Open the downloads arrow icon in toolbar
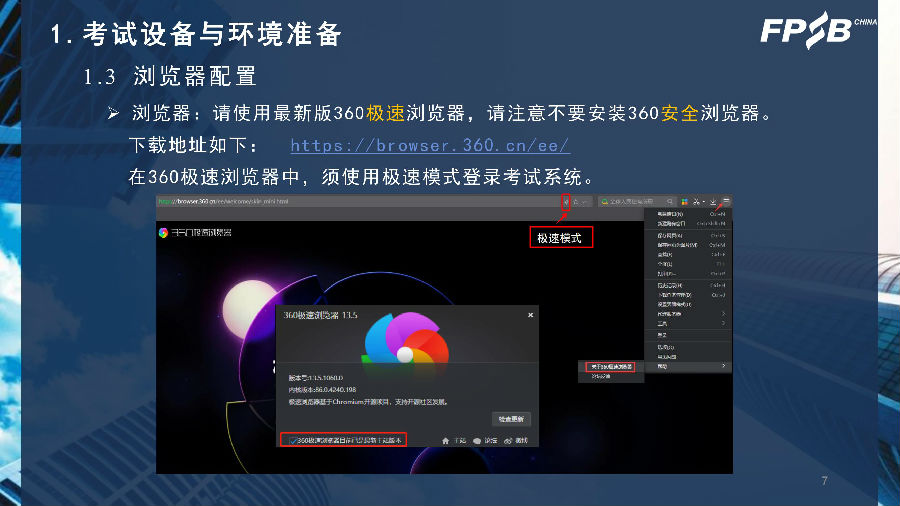900x506 pixels. pos(713,202)
